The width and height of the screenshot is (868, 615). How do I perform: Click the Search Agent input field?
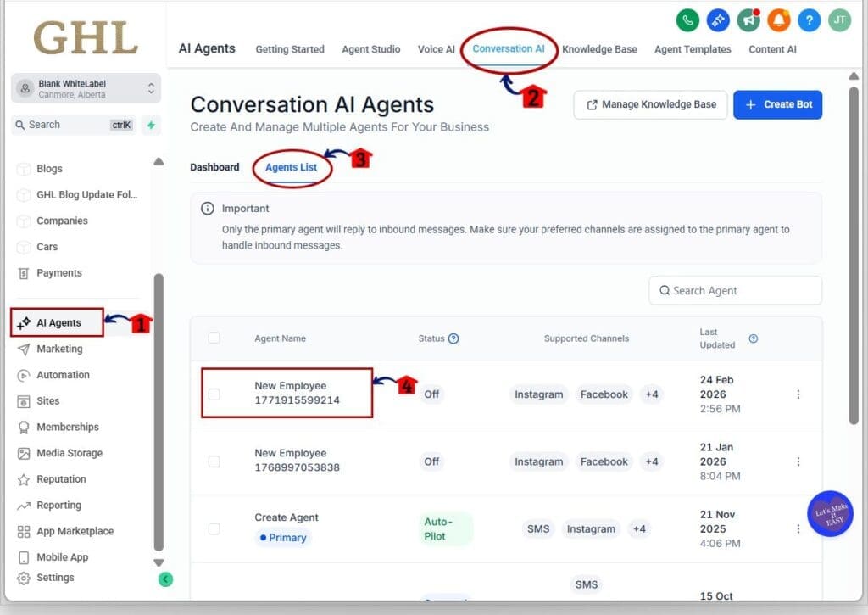click(x=734, y=290)
